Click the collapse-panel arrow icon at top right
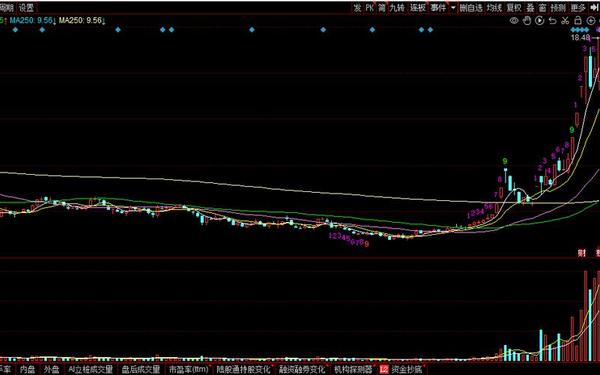 tap(594, 8)
